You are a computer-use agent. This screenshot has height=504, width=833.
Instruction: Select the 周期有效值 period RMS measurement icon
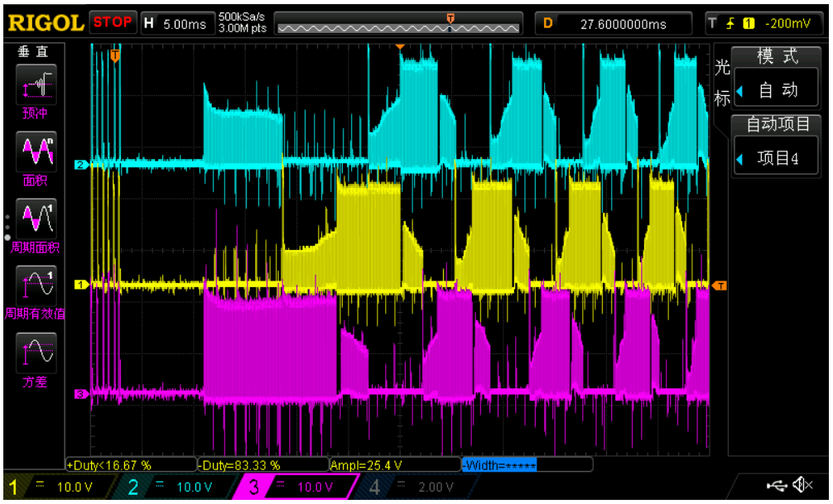tap(36, 286)
